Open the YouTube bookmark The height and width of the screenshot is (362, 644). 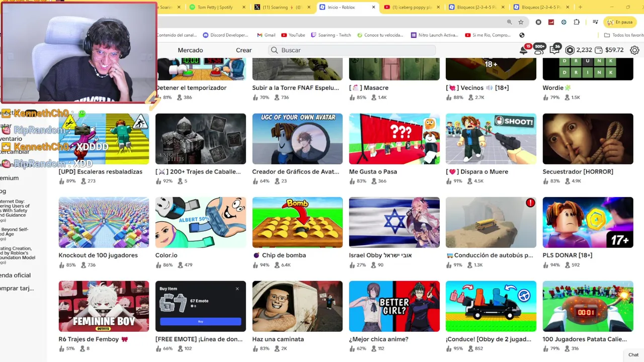coord(293,35)
